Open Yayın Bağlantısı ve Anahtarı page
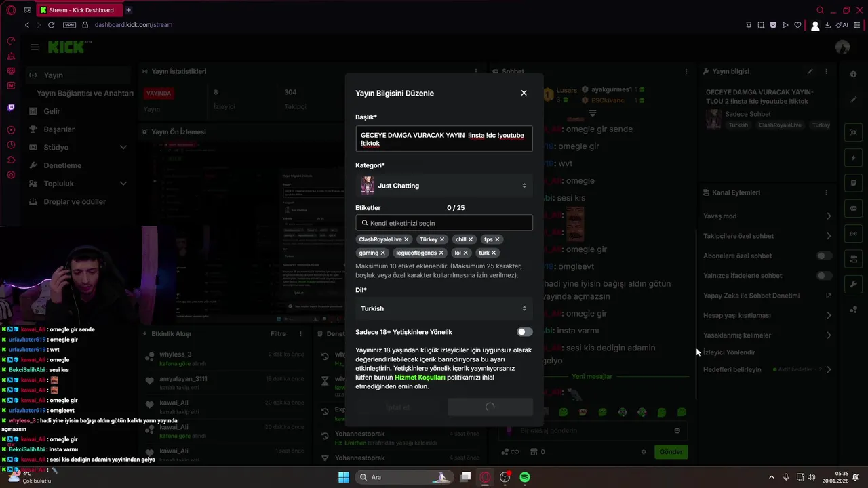The height and width of the screenshot is (488, 868). pos(85,93)
